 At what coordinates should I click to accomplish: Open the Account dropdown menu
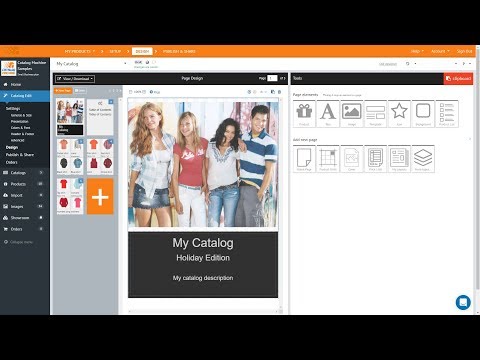click(440, 51)
